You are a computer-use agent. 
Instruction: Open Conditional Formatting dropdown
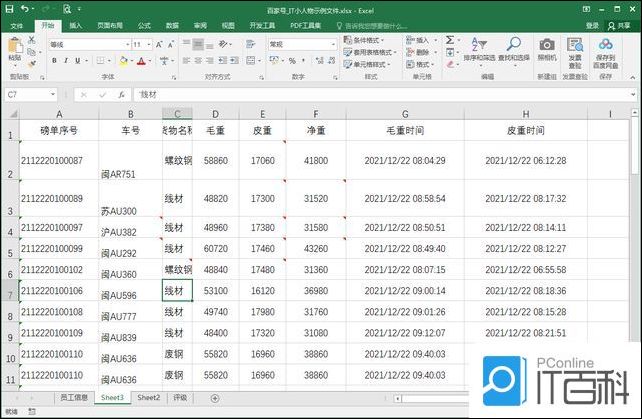click(x=364, y=40)
